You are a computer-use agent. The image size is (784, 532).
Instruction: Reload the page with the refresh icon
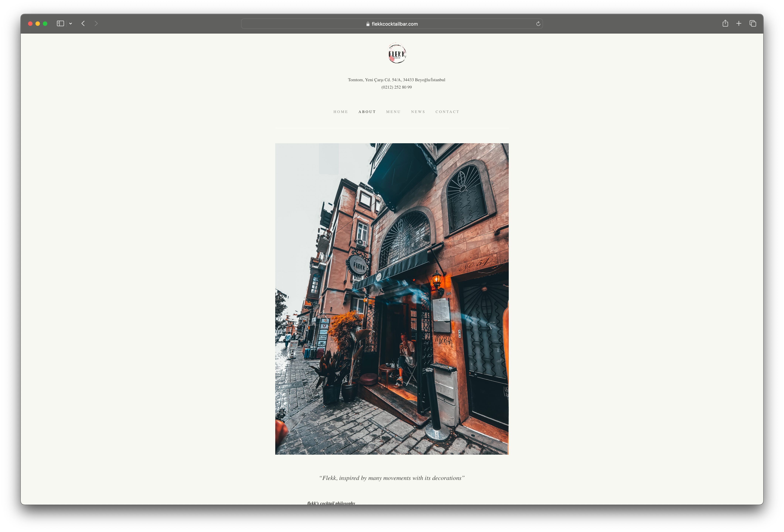pyautogui.click(x=538, y=24)
